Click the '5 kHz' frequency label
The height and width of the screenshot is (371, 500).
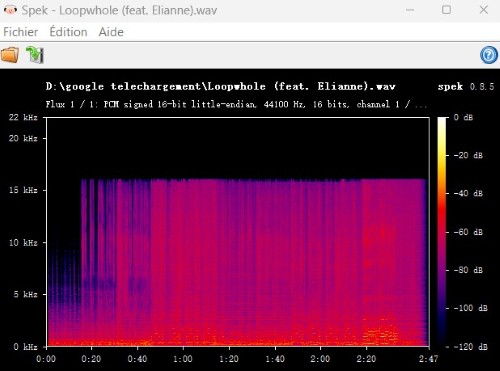click(x=25, y=294)
